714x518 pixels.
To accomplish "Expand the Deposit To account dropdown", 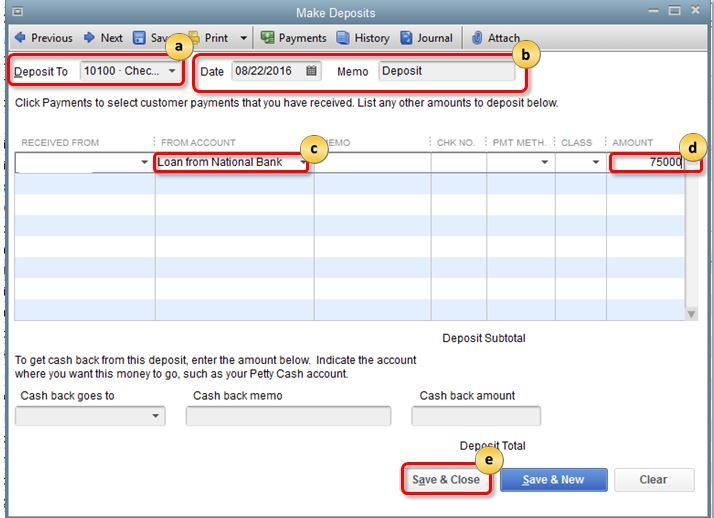I will [172, 71].
